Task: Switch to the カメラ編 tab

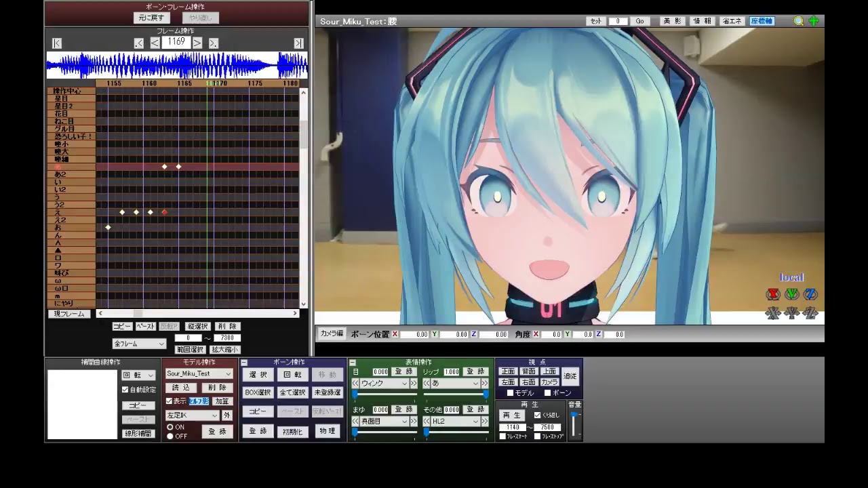Action: tap(332, 333)
